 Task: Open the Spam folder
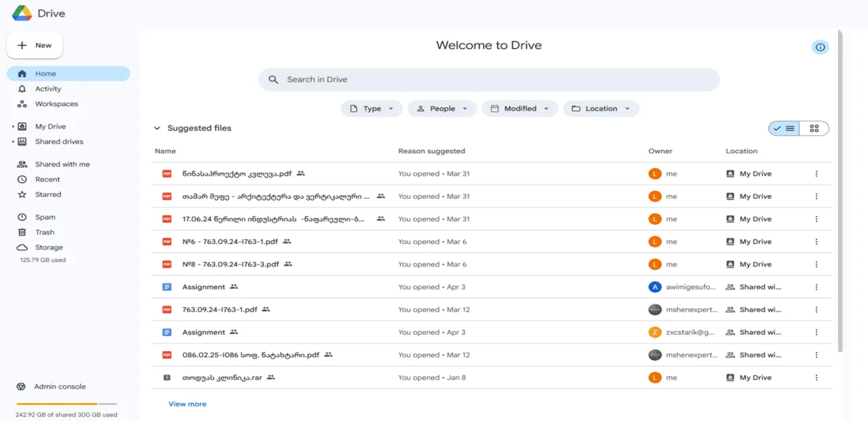(45, 217)
